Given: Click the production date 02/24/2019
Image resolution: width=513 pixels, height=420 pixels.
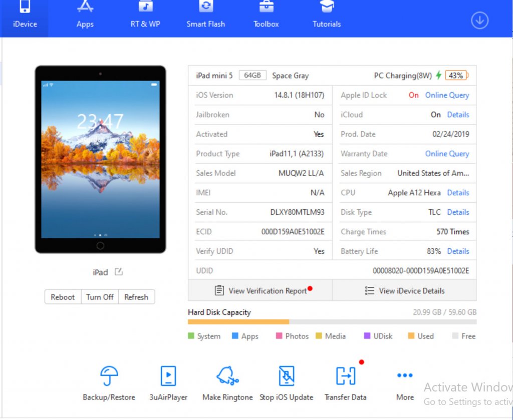Looking at the screenshot, I should click(x=450, y=134).
